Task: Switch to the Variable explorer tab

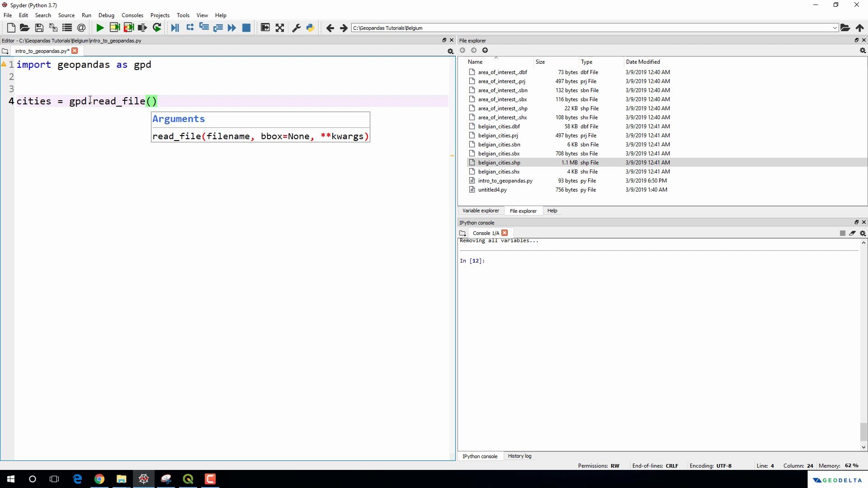Action: [x=481, y=211]
